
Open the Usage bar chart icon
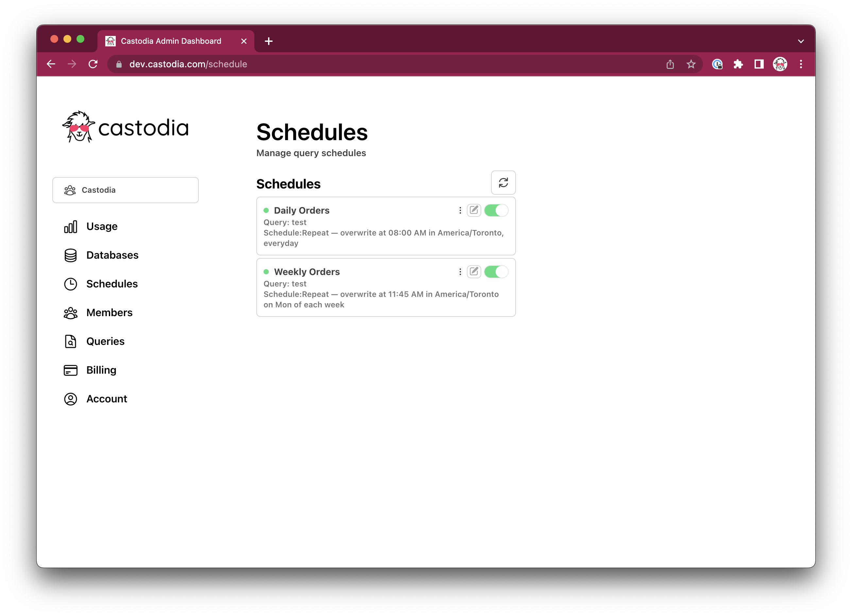(71, 226)
